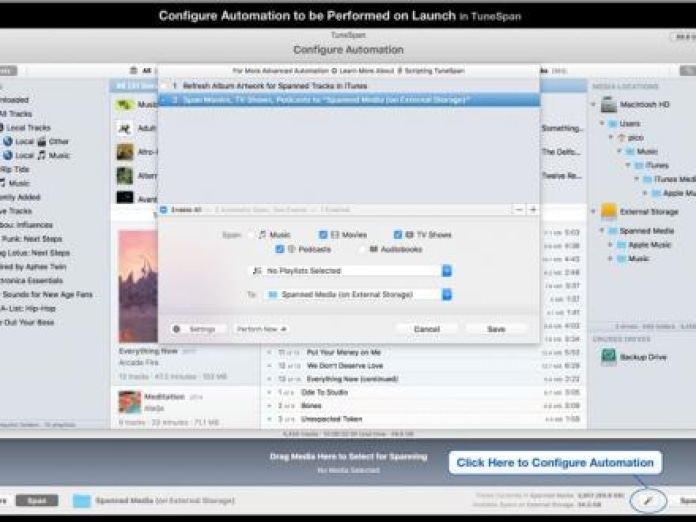The height and width of the screenshot is (522, 696).
Task: Click the Movies film icon in Span options
Action: (335, 234)
